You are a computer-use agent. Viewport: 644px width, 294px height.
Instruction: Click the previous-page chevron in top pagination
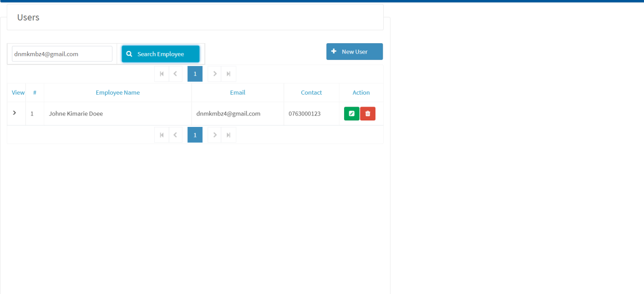(176, 73)
